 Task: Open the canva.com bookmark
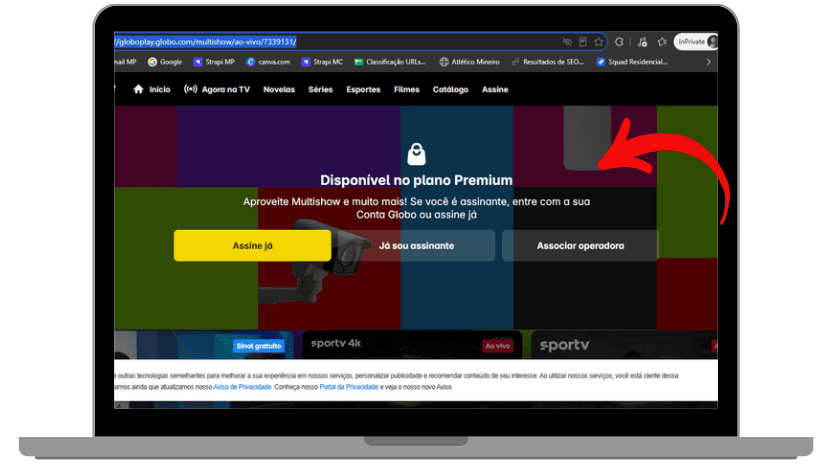[x=268, y=62]
